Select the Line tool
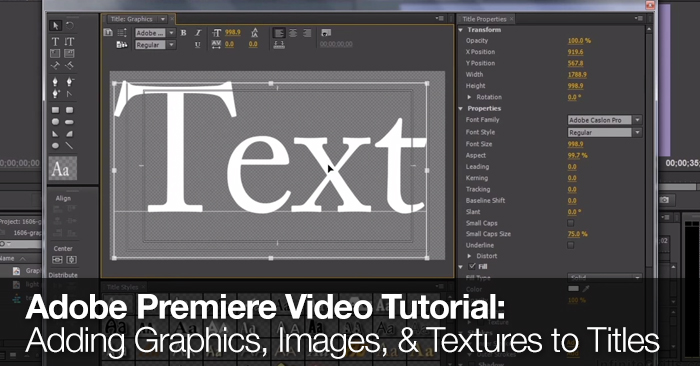Viewport: 700px width, 366px height. 69,146
